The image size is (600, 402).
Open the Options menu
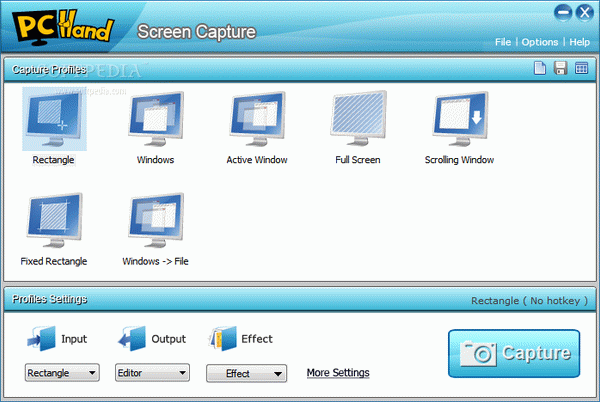point(540,42)
